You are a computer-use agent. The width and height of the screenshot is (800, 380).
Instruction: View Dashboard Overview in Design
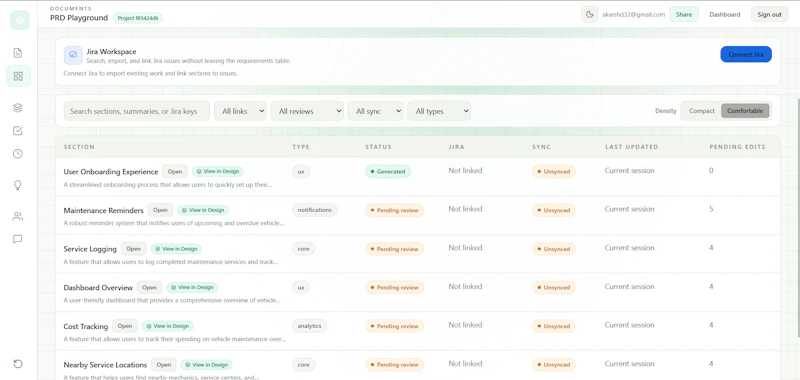tap(192, 288)
